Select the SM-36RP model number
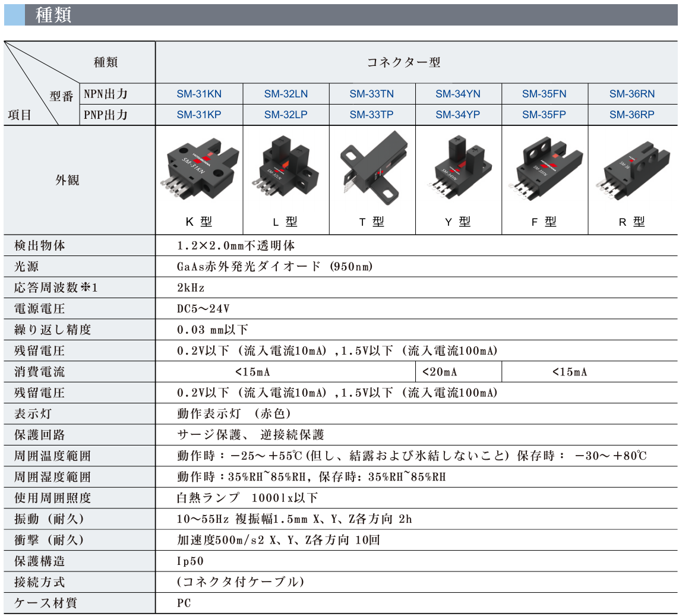 click(x=631, y=115)
